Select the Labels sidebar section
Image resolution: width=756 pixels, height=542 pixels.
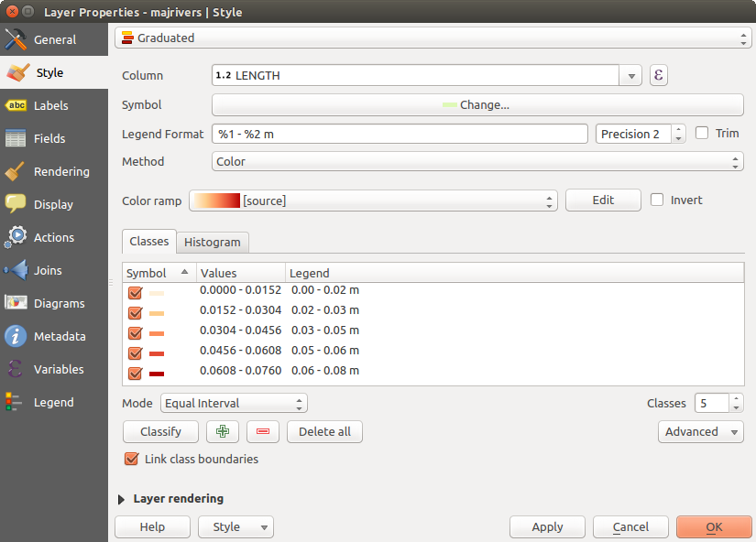pos(50,106)
